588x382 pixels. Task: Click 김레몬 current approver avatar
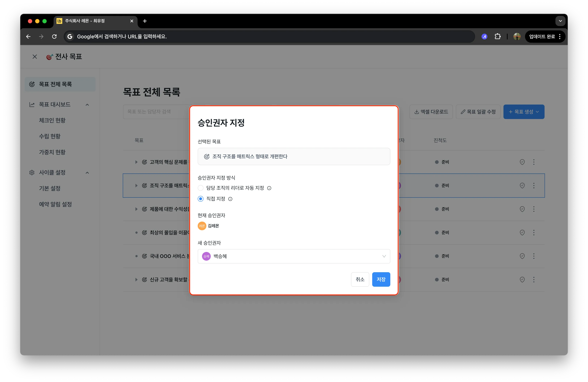point(202,226)
